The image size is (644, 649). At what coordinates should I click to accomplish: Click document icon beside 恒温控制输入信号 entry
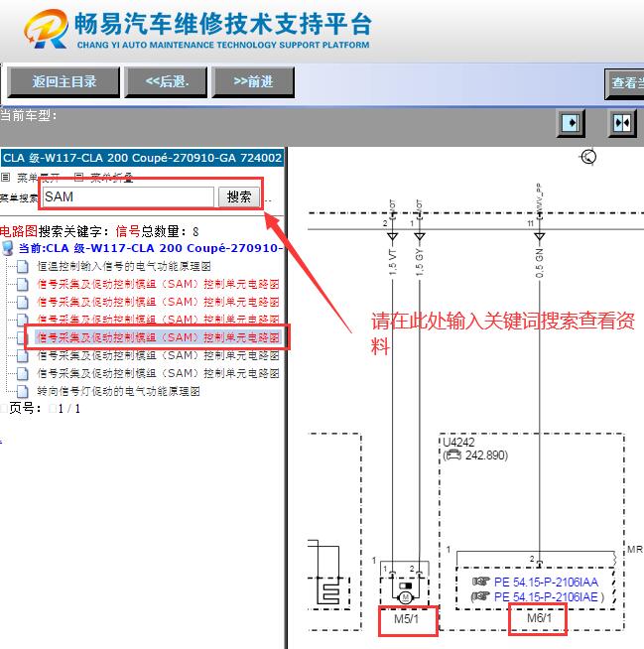23,267
